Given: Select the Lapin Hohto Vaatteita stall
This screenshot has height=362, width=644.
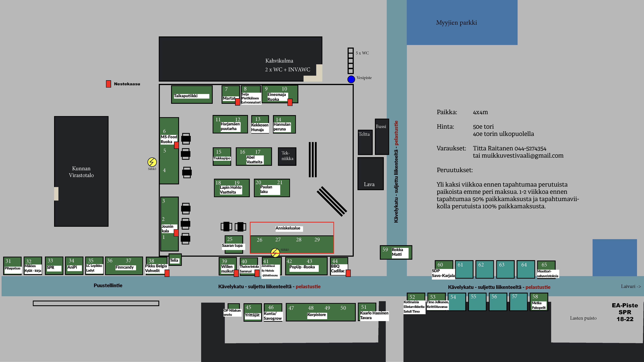Looking at the screenshot, I should (x=232, y=188).
